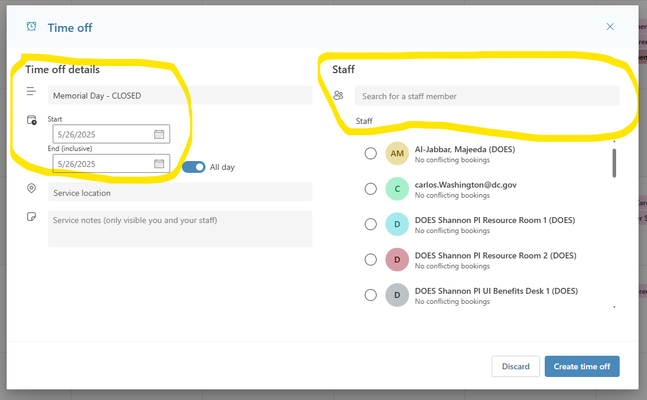
Task: Click DOES Shannon PI Resource Room 2 name
Action: 496,256
